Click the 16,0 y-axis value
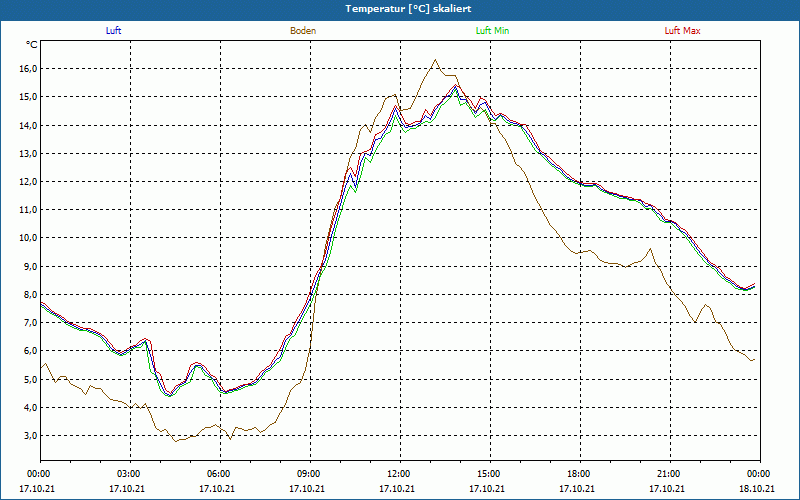This screenshot has width=800, height=500. (29, 69)
